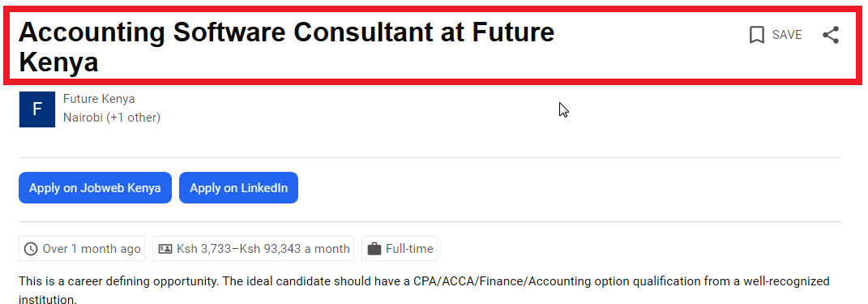Apply on Jobweb Kenya
Image resolution: width=868 pixels, height=304 pixels.
pos(95,188)
